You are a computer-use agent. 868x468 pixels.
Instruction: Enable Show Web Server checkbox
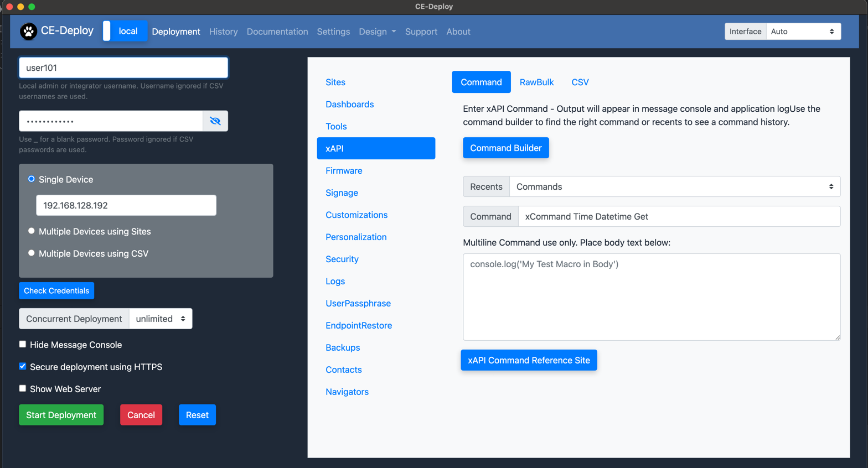coord(23,388)
